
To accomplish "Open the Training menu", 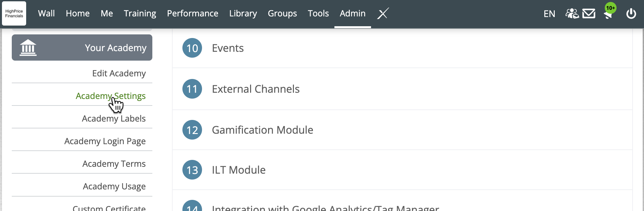I will tap(140, 13).
